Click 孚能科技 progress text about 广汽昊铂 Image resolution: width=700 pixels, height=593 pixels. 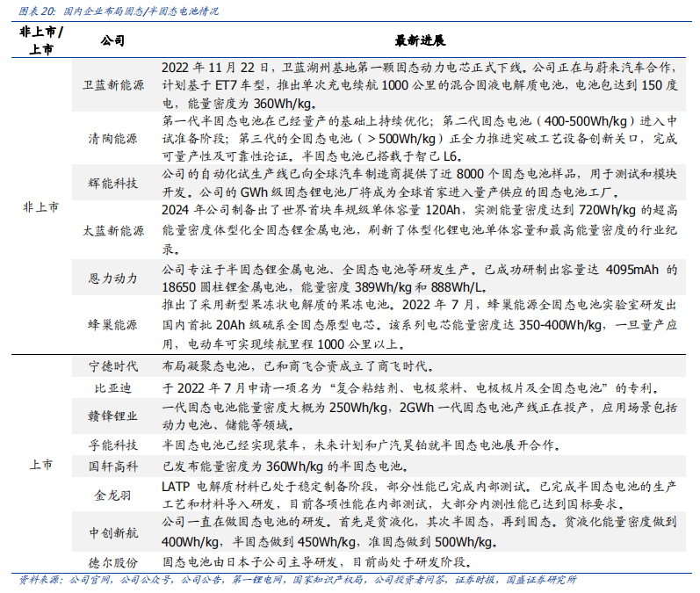(x=362, y=445)
